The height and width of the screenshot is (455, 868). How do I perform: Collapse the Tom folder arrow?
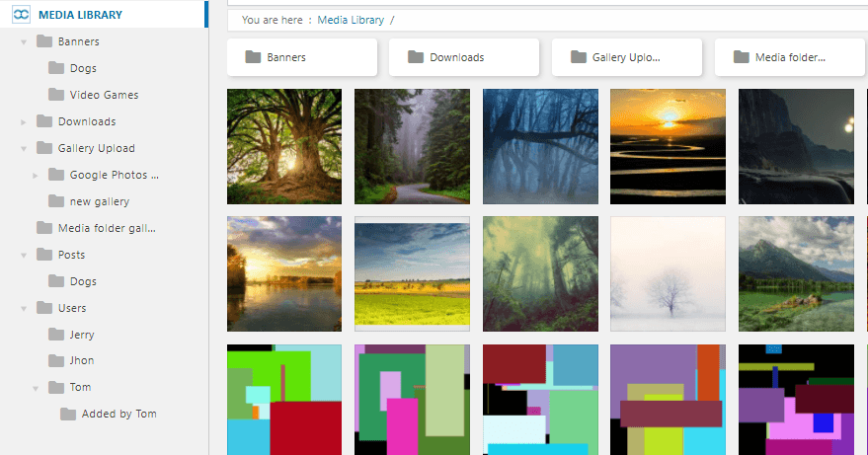[x=36, y=389]
